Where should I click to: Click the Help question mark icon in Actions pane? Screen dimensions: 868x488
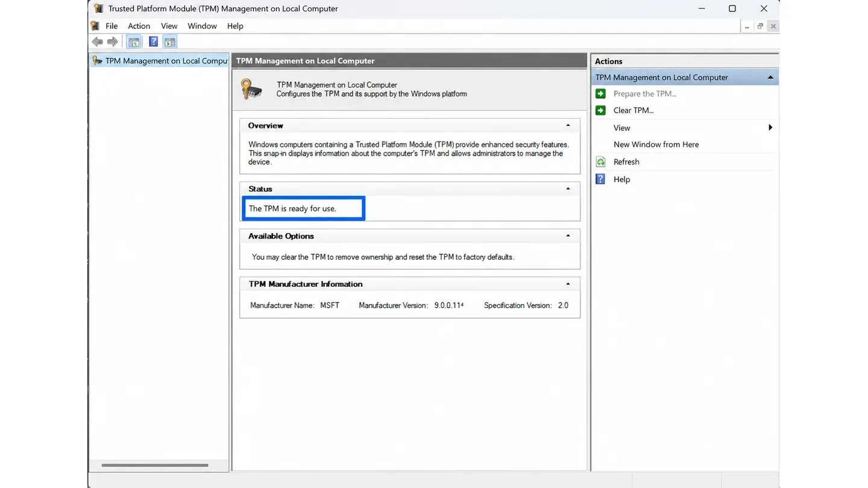[x=600, y=179]
